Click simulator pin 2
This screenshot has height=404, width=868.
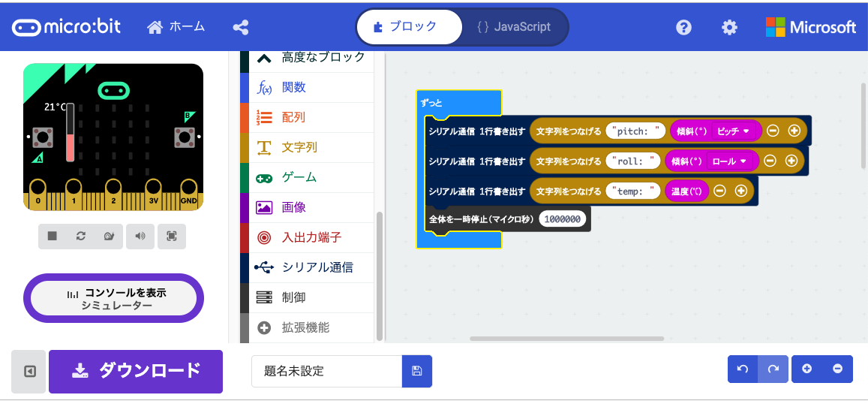click(x=113, y=195)
